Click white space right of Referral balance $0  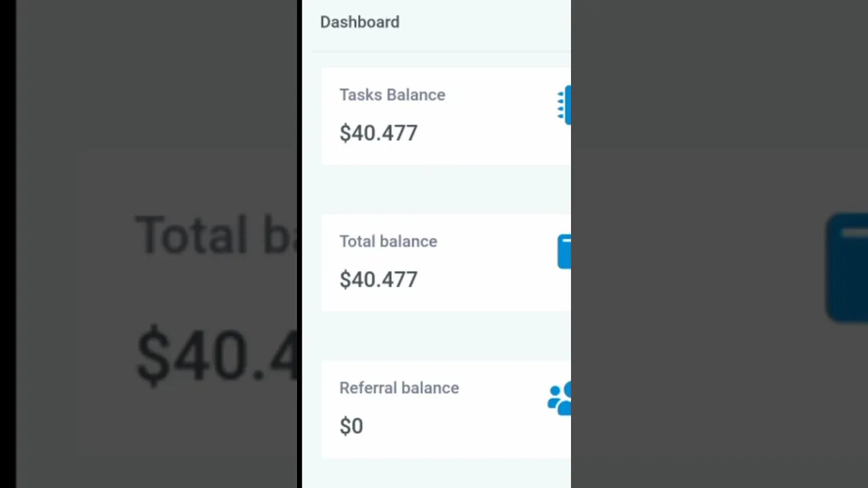pyautogui.click(x=454, y=426)
